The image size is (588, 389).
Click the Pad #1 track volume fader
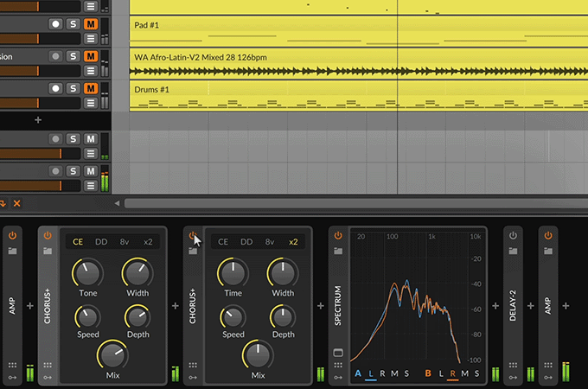tap(40, 39)
